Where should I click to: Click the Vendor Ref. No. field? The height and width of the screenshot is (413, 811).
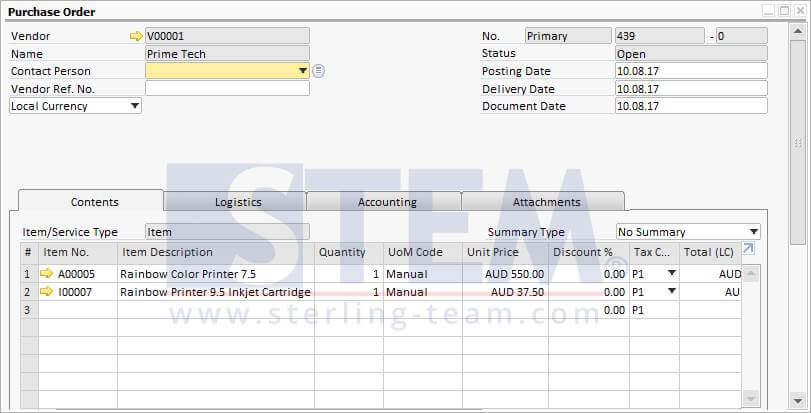(x=227, y=88)
